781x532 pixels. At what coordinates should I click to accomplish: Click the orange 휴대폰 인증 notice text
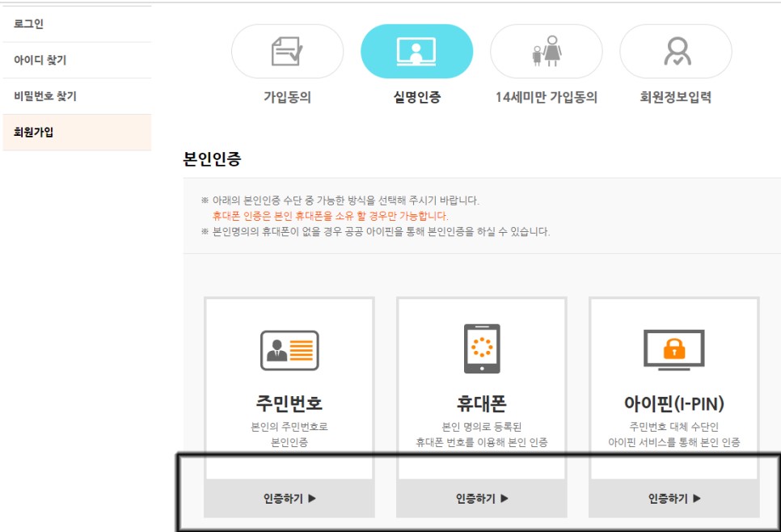330,216
